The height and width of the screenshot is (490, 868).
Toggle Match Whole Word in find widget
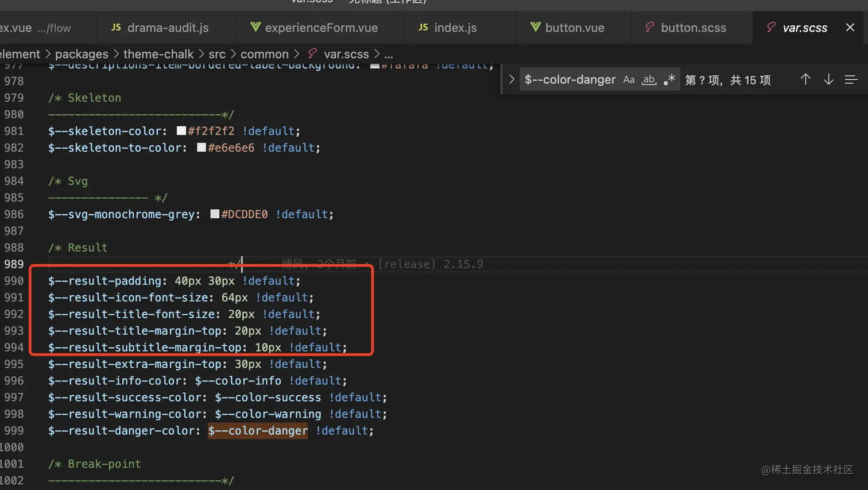point(649,80)
